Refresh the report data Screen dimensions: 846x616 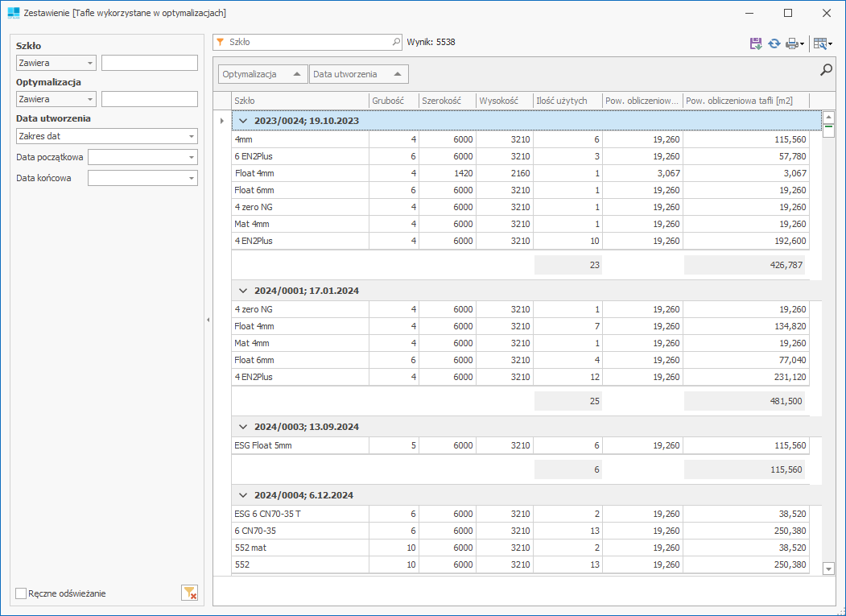(x=774, y=44)
